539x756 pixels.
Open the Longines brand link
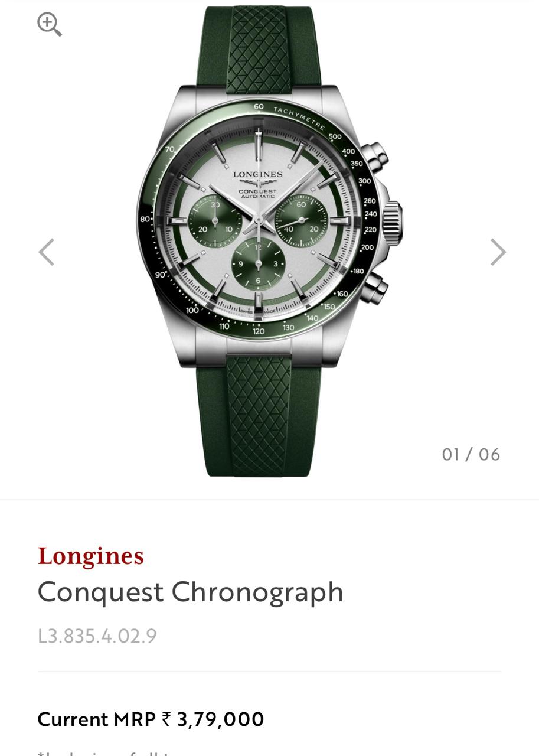91,556
